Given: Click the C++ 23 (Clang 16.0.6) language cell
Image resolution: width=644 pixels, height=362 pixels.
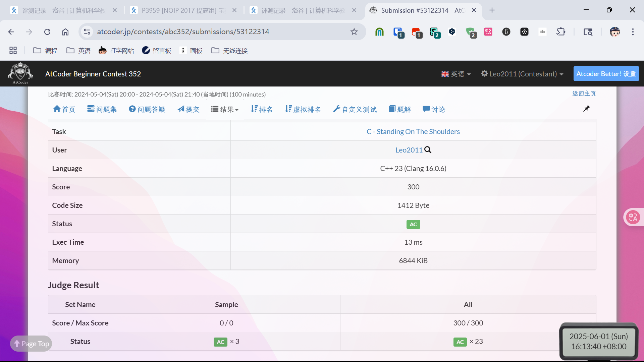Looking at the screenshot, I should [413, 168].
